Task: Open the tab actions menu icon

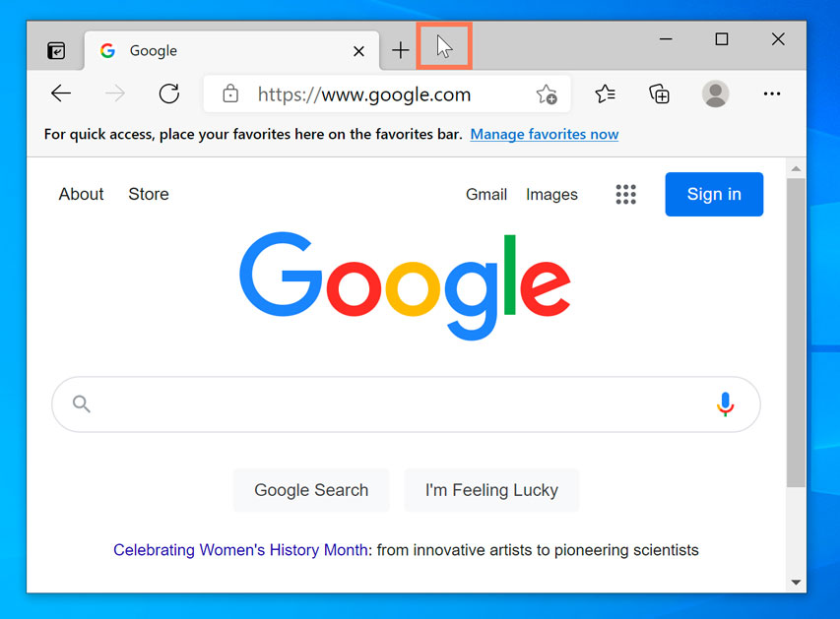Action: click(x=56, y=51)
